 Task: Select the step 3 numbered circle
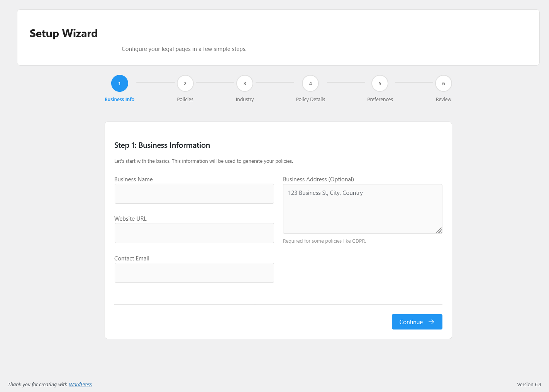click(x=244, y=83)
